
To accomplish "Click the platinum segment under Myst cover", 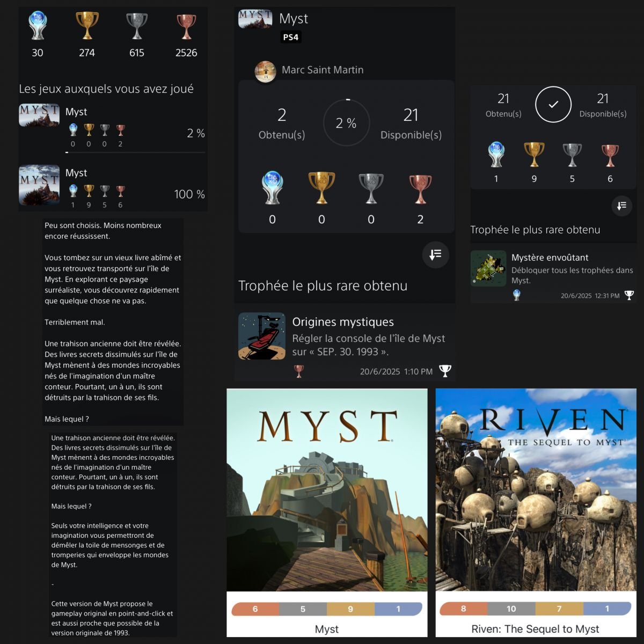I will pos(398,609).
